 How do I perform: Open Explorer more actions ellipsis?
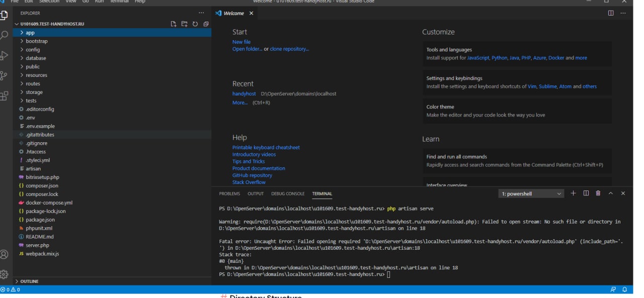(201, 13)
